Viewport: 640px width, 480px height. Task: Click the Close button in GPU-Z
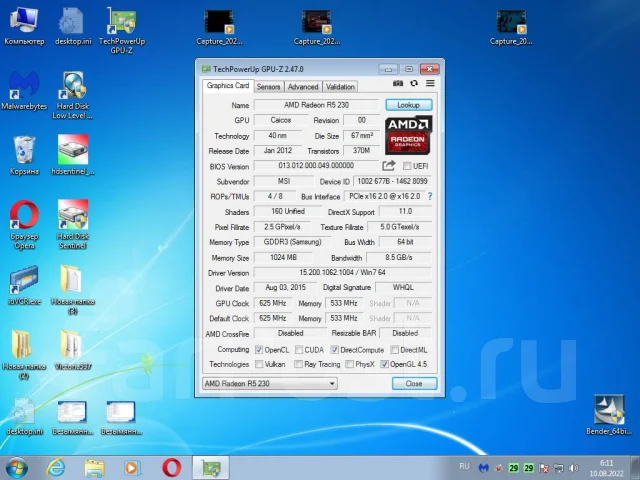click(x=414, y=384)
